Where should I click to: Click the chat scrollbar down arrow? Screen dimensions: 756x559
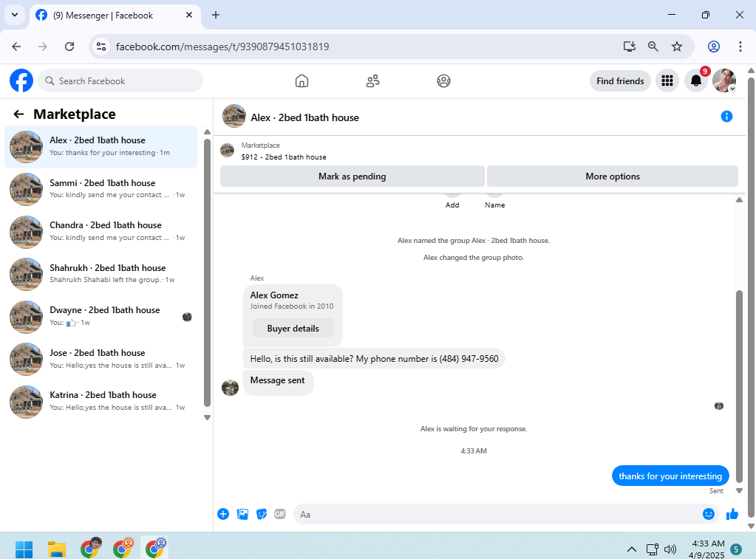tap(739, 490)
